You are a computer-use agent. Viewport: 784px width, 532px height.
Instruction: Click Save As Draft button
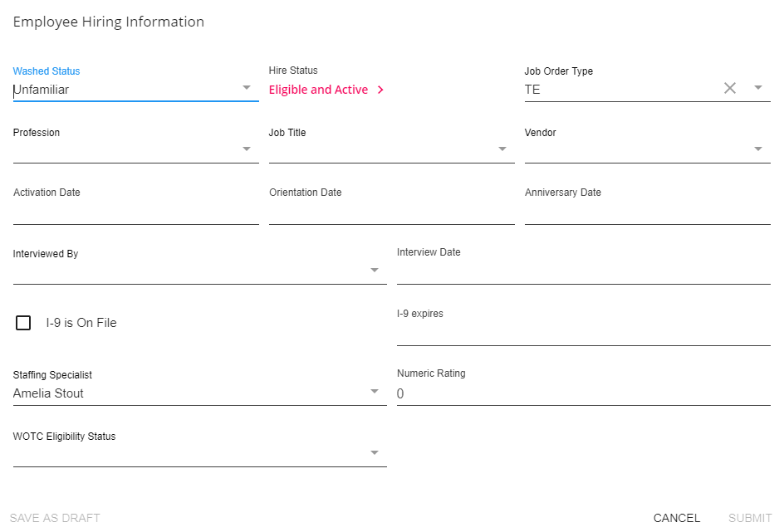pos(55,518)
